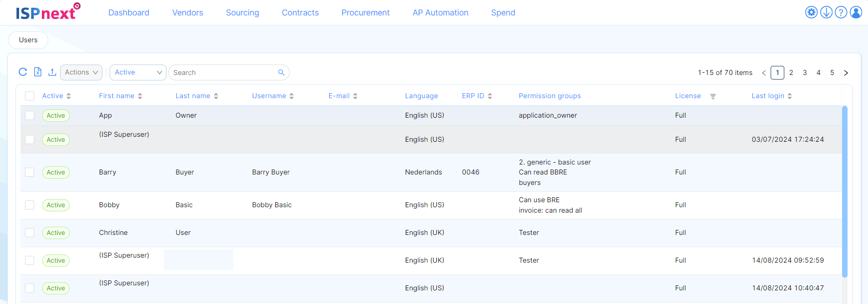Screen dimensions: 868x304
Task: Click the download icon in top bar
Action: 826,12
